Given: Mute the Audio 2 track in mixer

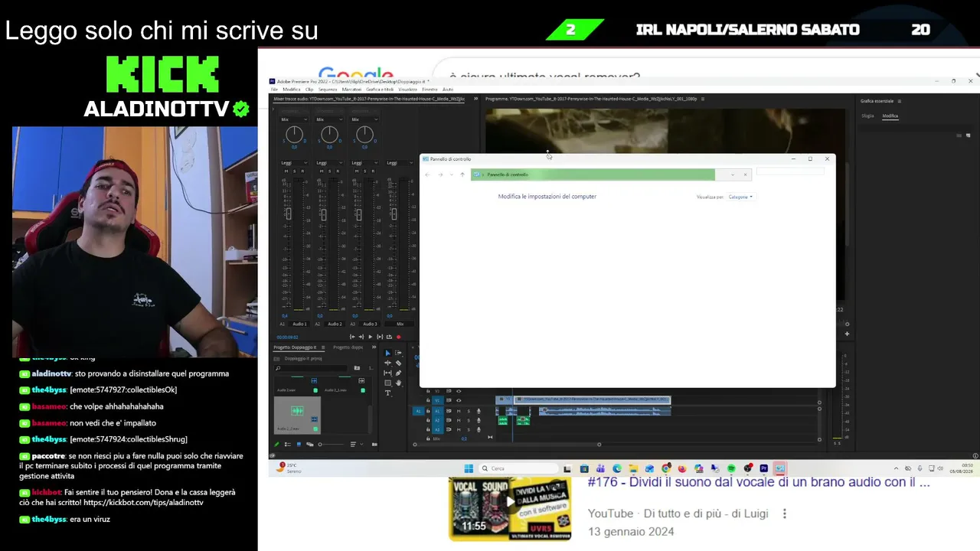Looking at the screenshot, I should [321, 171].
